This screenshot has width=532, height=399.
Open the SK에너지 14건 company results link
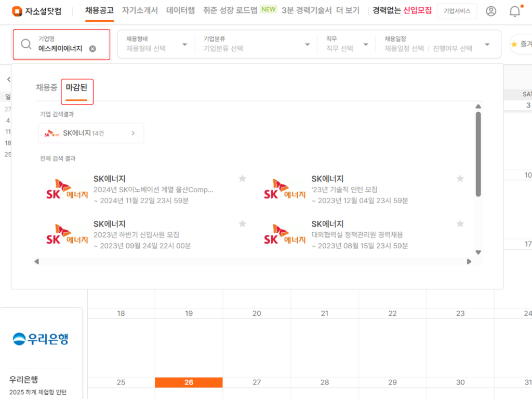coord(91,133)
